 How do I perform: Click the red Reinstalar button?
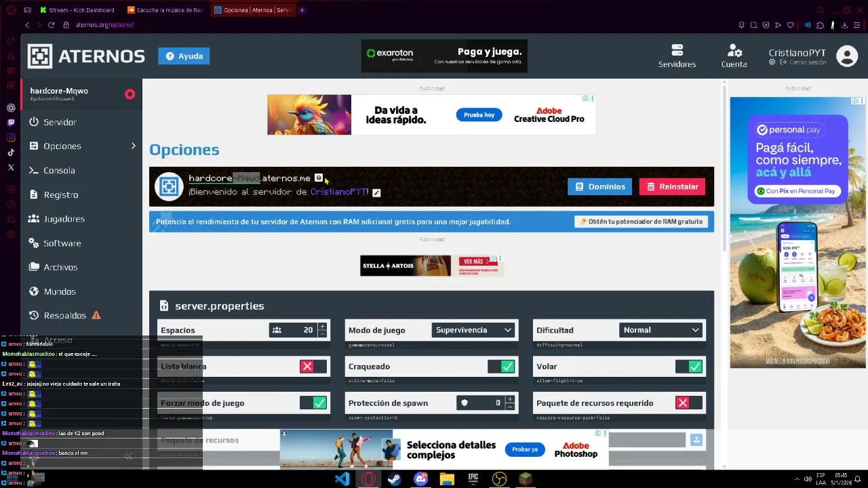[672, 186]
